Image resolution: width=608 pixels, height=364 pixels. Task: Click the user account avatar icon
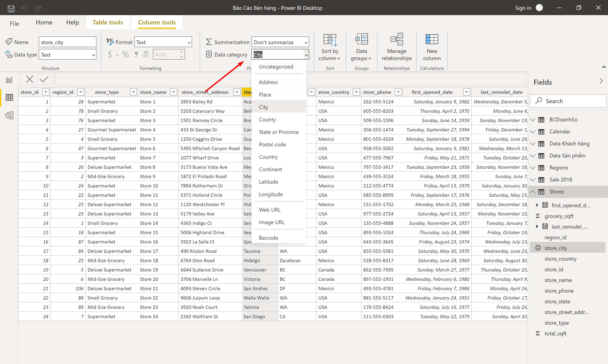point(539,8)
